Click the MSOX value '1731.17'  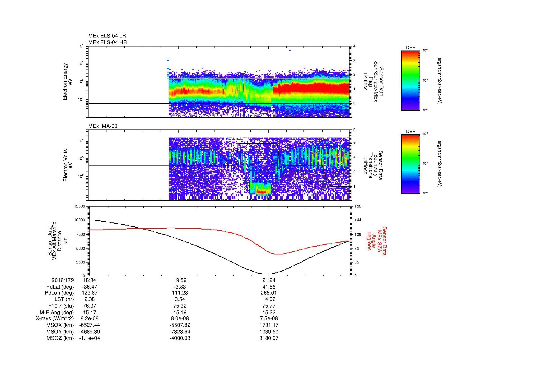269,325
